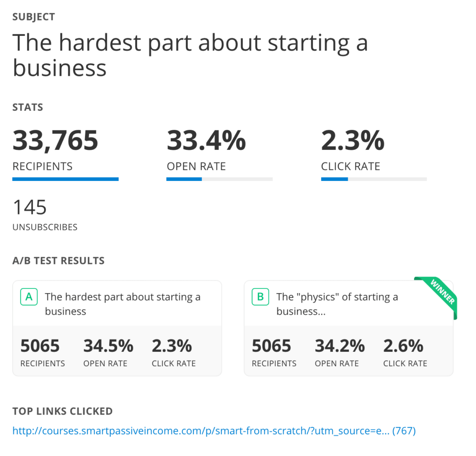Viewport: 476px width, 456px height.
Task: Click the blue OPEN RATE progress bar
Action: point(219,178)
